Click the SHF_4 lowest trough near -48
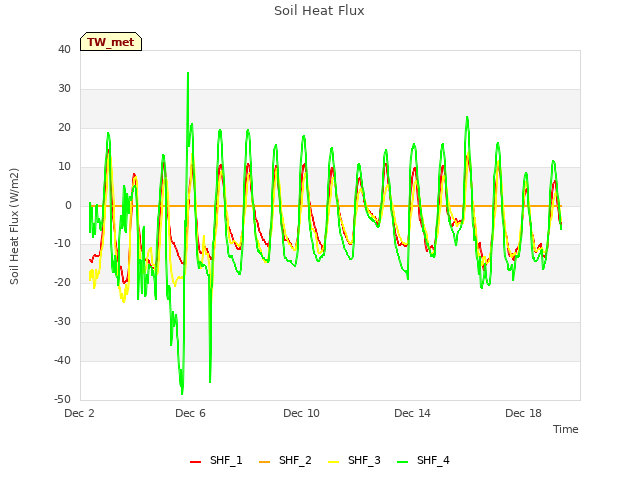640x480 pixels. pyautogui.click(x=182, y=393)
